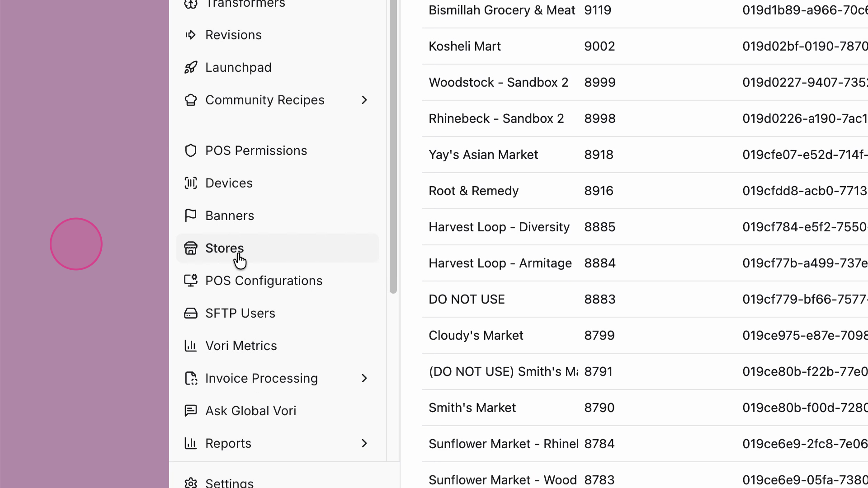
Task: Select the Yay's Asian Market row
Action: tap(483, 155)
